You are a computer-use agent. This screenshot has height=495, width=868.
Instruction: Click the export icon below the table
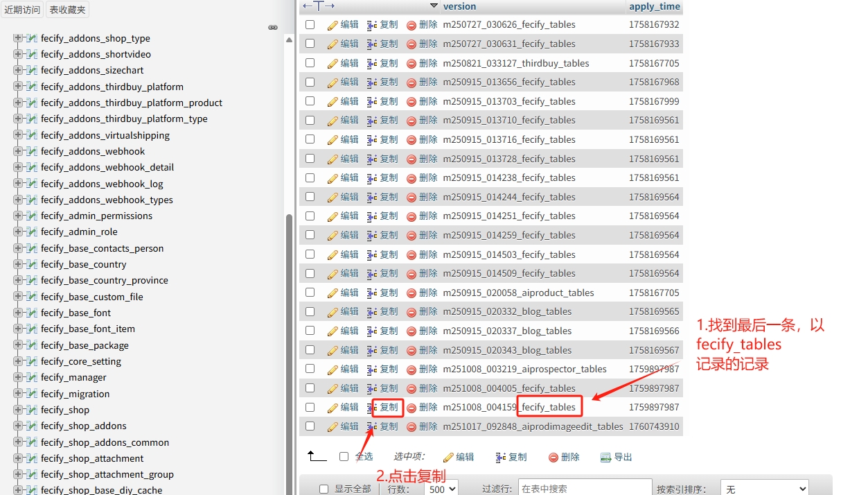pos(605,458)
